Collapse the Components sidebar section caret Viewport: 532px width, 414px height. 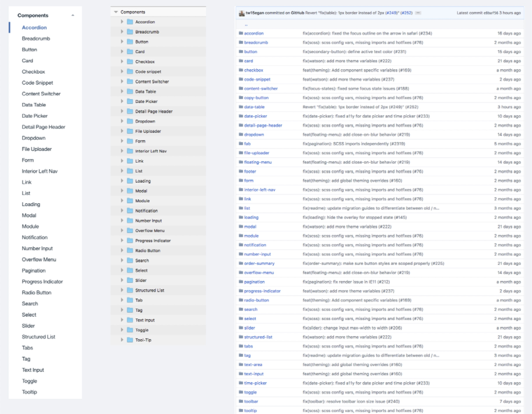73,15
